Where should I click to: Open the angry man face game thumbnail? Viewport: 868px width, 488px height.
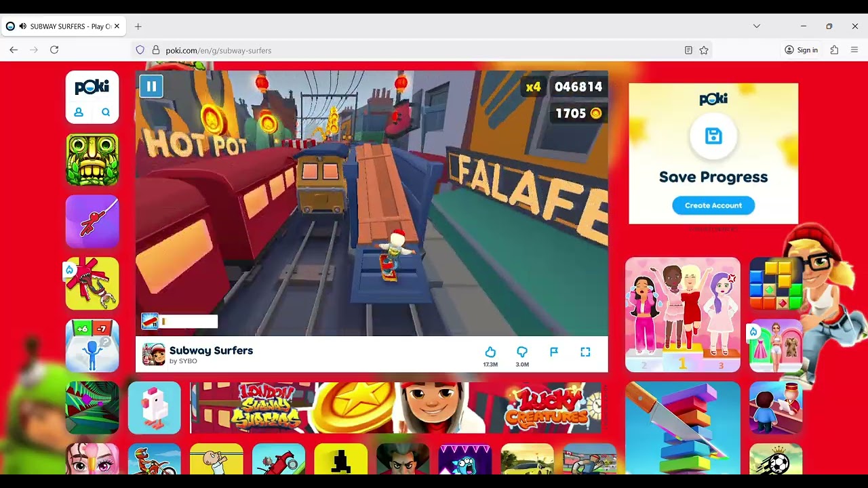[403, 459]
